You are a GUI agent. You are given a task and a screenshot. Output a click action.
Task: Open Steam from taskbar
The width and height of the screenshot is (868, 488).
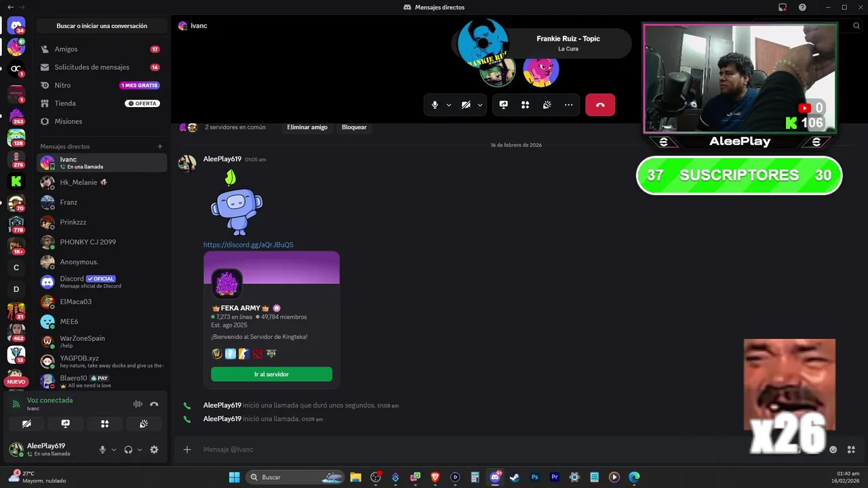(x=515, y=477)
